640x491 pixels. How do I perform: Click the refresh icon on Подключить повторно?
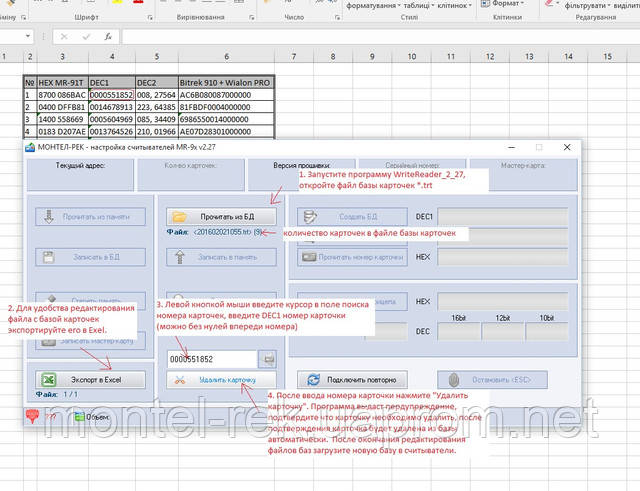(x=313, y=380)
